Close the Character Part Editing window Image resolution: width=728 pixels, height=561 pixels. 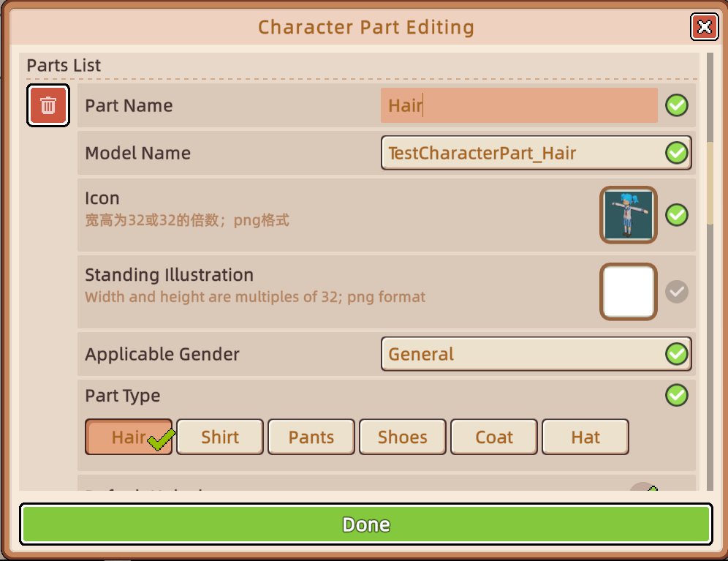coord(704,27)
